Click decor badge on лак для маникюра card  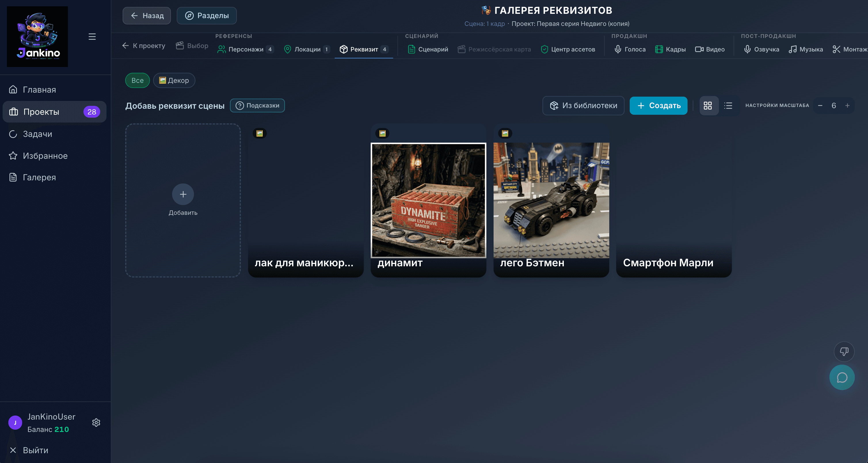click(x=260, y=133)
